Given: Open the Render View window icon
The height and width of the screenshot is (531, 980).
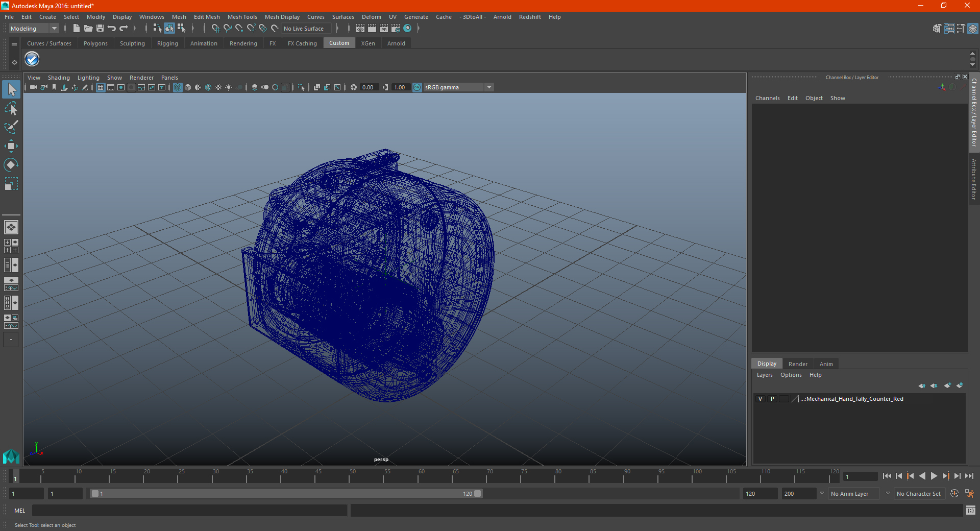Looking at the screenshot, I should coord(360,29).
